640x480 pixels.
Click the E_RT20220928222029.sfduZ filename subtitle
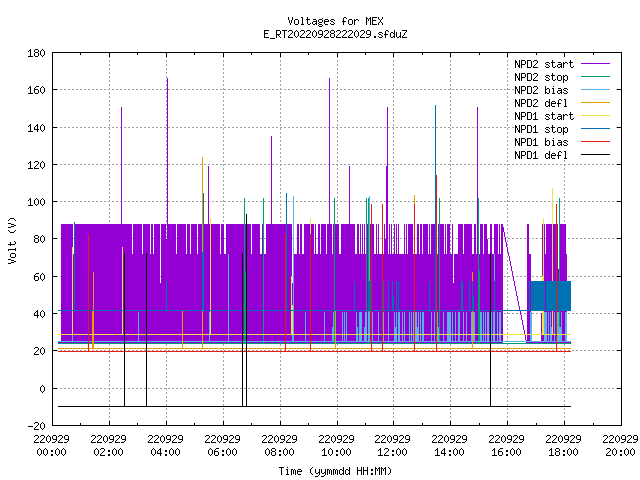335,34
